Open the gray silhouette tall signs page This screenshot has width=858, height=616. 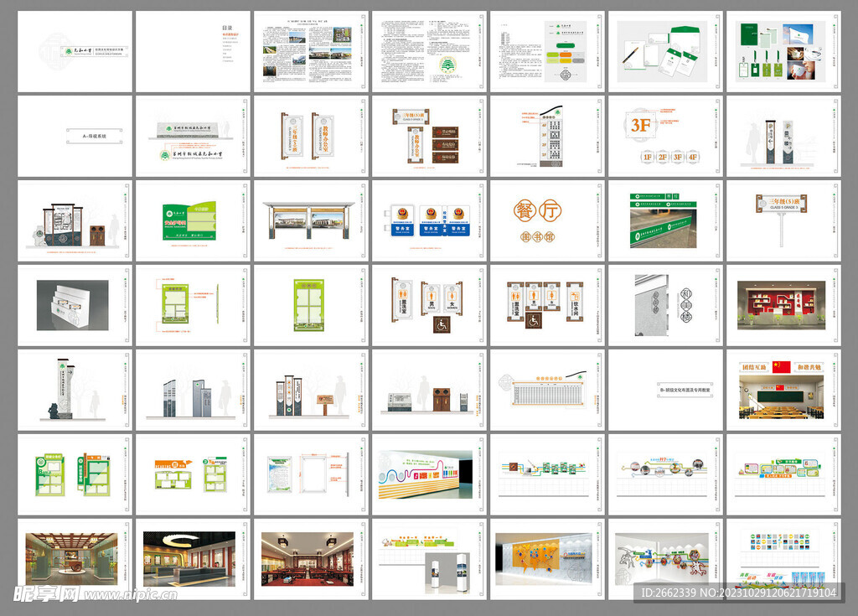[x=194, y=390]
